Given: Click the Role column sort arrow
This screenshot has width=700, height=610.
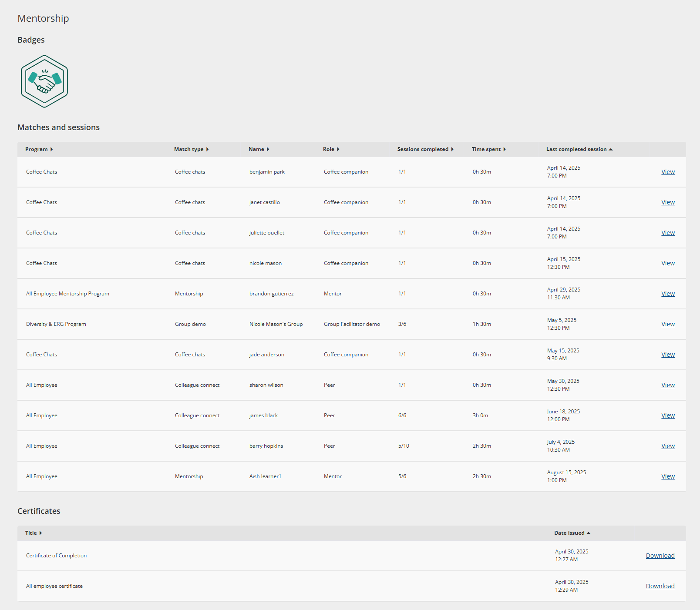Looking at the screenshot, I should tap(338, 149).
